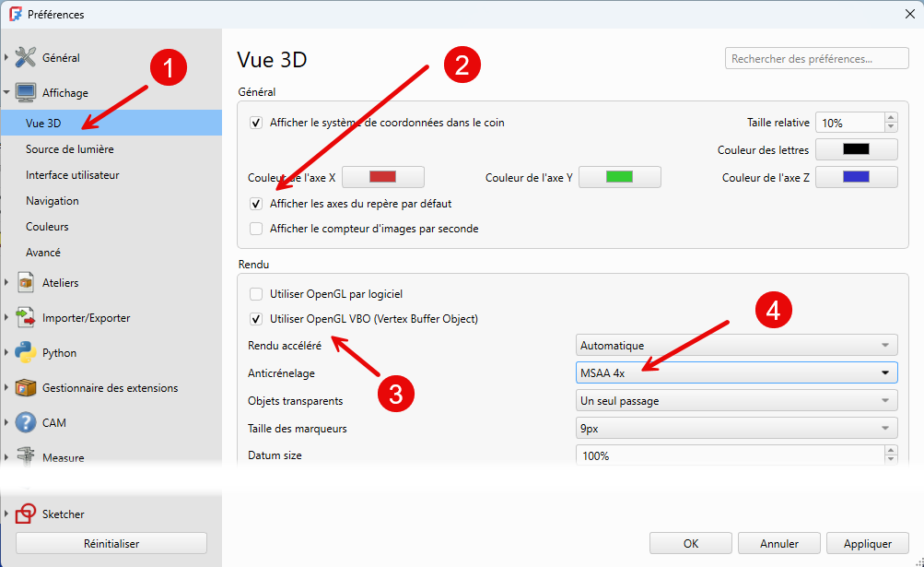The width and height of the screenshot is (924, 567).
Task: Open the Anticrénelage MSAA 4x dropdown
Action: coord(736,373)
